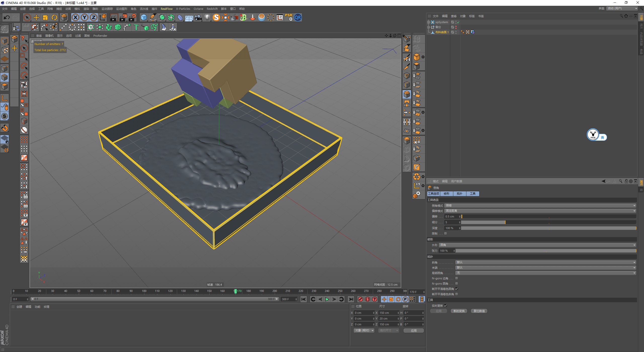The height and width of the screenshot is (352, 644).
Task: Click the 新的变换 button
Action: pos(459,311)
